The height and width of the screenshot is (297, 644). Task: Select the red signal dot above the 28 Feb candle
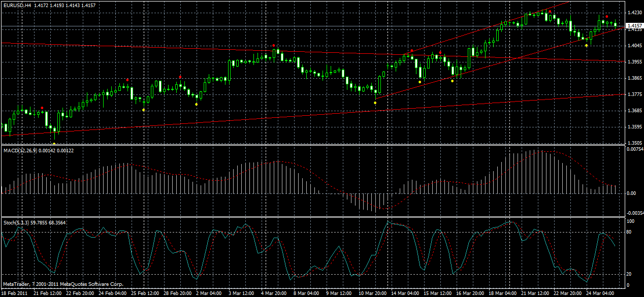(x=180, y=77)
